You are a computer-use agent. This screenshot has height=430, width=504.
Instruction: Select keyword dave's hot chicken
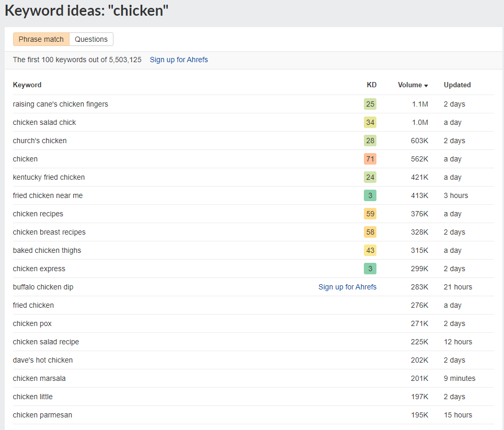[x=43, y=361]
